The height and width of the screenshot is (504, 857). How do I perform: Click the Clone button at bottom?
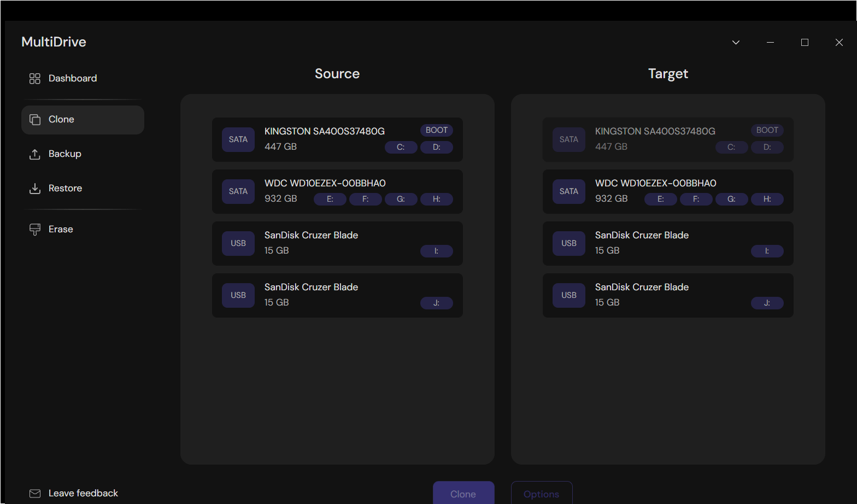463,493
